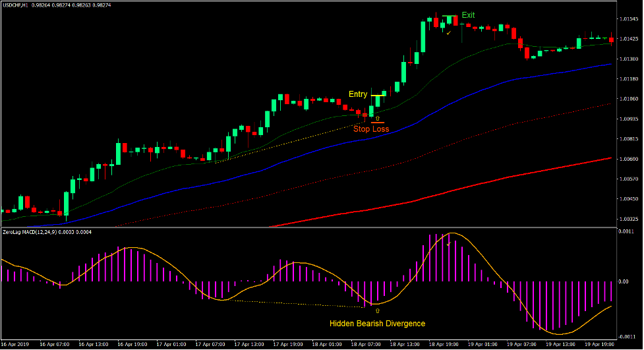Select the yellow Entry level line
644x350 pixels.
coord(378,96)
